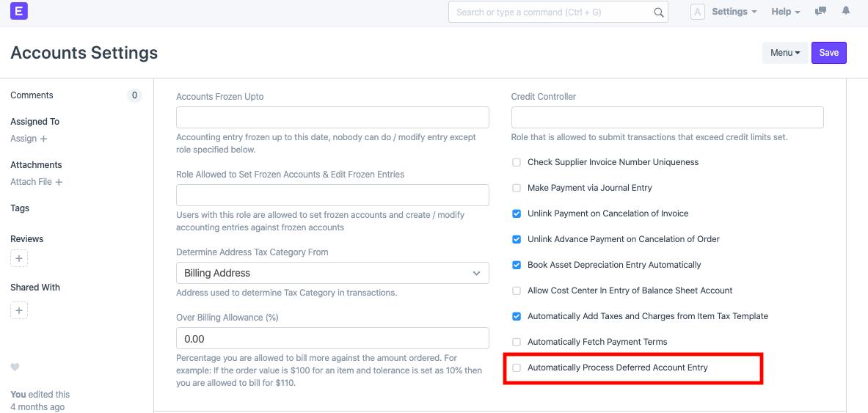Click the ERPNext logo icon
The image size is (868, 413).
click(x=19, y=12)
